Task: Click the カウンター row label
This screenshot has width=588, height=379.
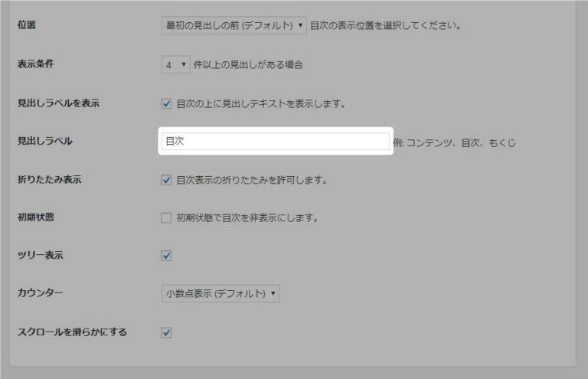Action: [40, 293]
